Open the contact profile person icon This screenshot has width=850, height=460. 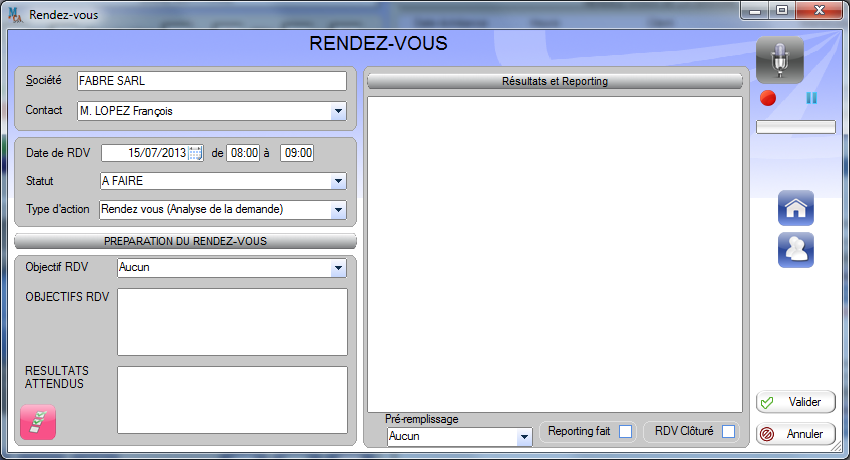pos(796,250)
